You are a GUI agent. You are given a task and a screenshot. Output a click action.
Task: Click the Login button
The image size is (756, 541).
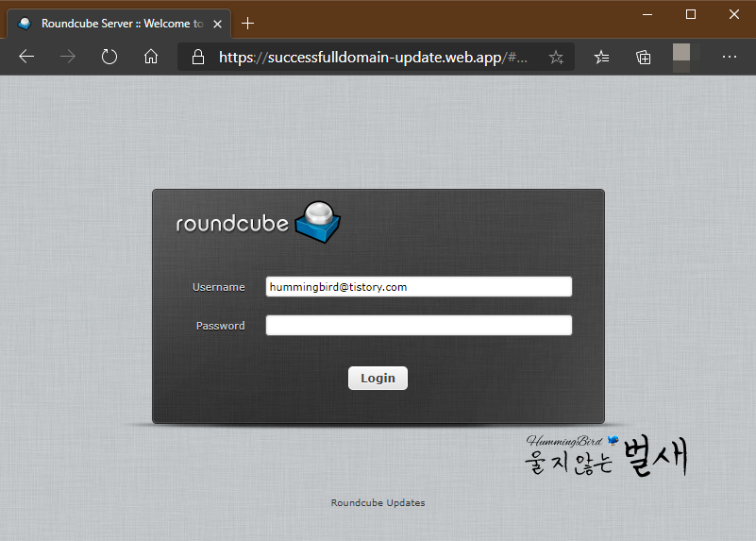pos(378,378)
